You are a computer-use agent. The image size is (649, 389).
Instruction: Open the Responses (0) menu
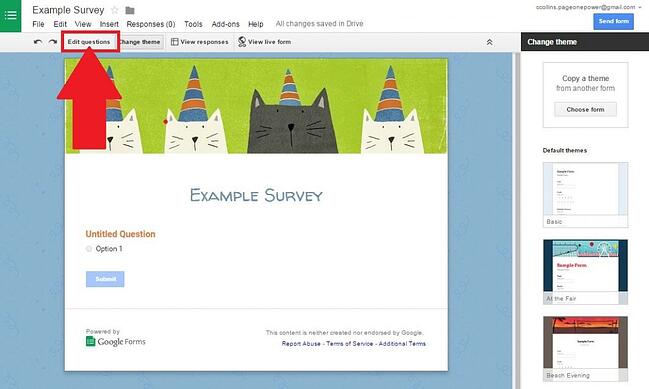coord(151,24)
